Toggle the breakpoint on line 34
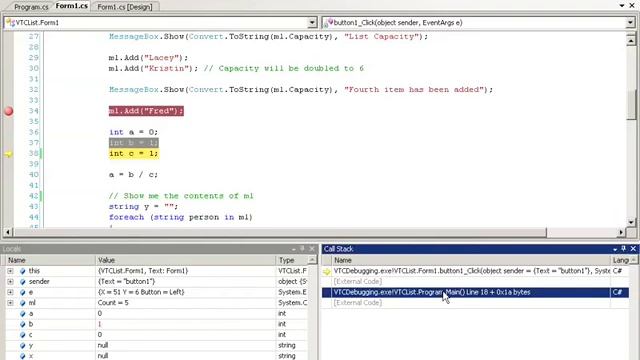The height and width of the screenshot is (360, 640). (x=9, y=111)
